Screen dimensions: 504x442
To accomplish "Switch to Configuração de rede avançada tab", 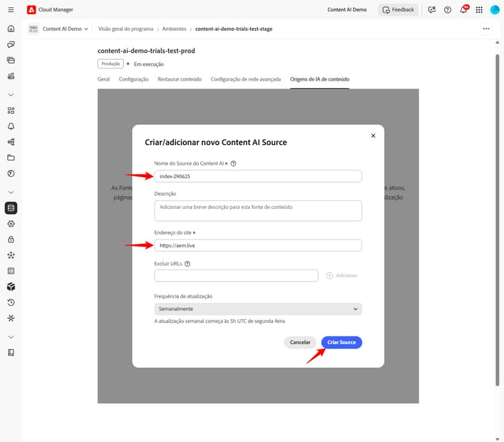I will click(246, 79).
